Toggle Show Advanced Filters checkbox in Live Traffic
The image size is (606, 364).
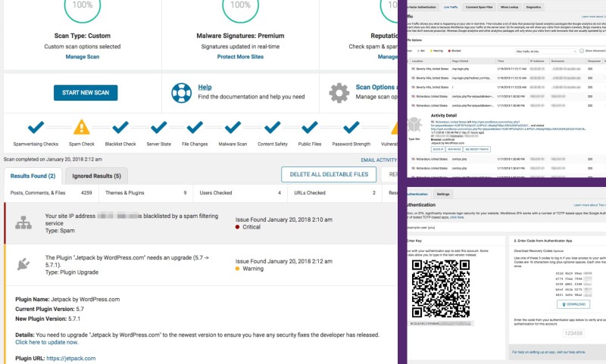click(x=582, y=51)
